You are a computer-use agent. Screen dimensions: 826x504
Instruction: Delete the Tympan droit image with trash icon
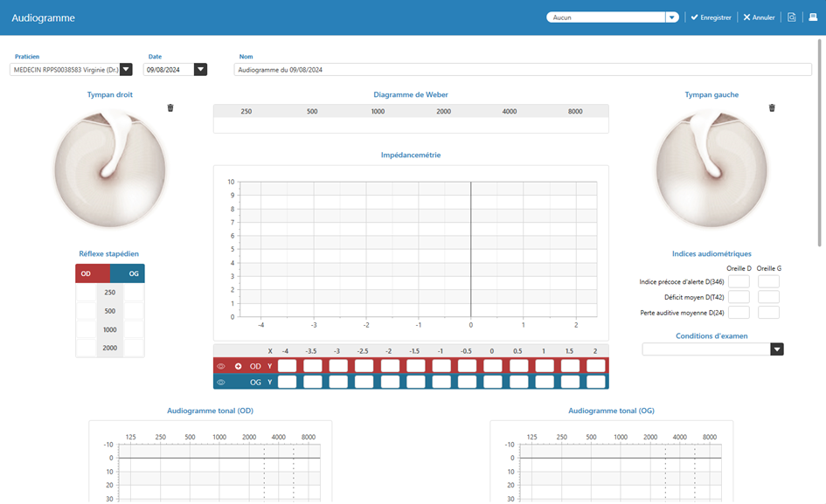[170, 108]
